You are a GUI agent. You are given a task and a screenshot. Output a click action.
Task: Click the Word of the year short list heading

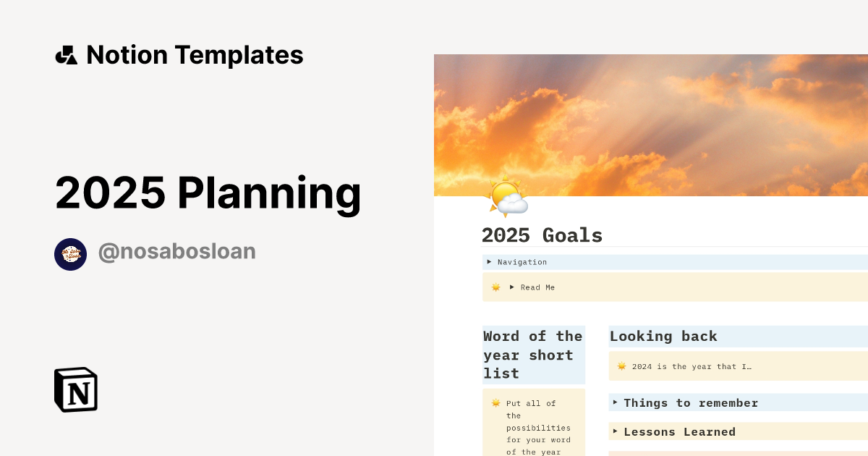coord(533,355)
